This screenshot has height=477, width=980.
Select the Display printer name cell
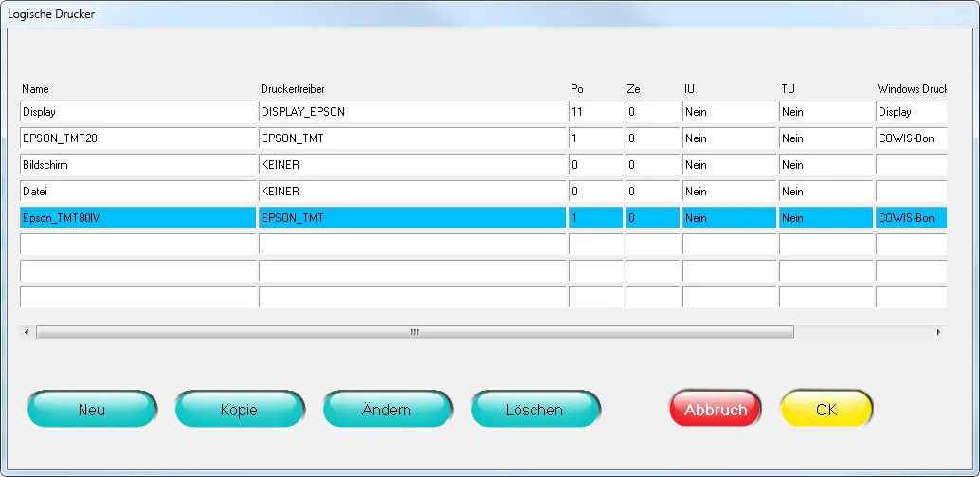click(x=138, y=112)
